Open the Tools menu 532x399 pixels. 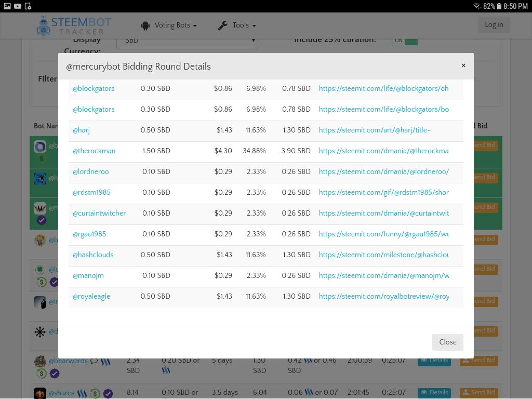[237, 25]
